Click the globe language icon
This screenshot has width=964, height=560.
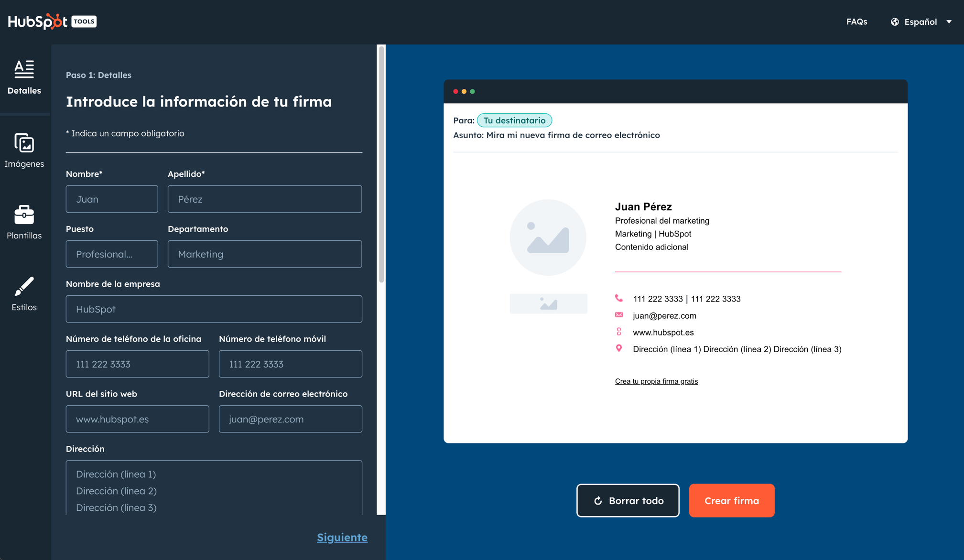point(895,22)
